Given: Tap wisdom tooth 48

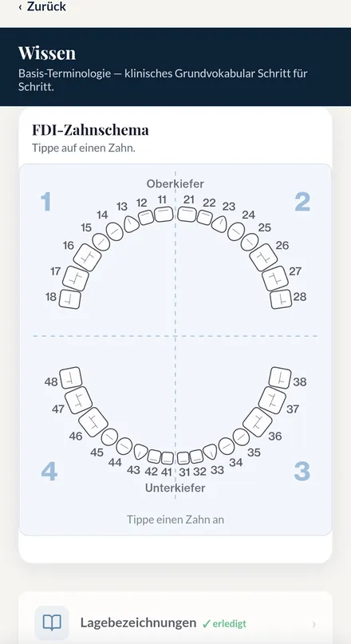Looking at the screenshot, I should point(71,377).
